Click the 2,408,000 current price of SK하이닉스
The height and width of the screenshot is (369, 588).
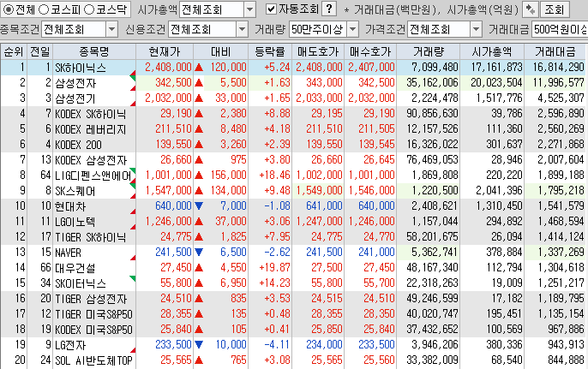168,67
